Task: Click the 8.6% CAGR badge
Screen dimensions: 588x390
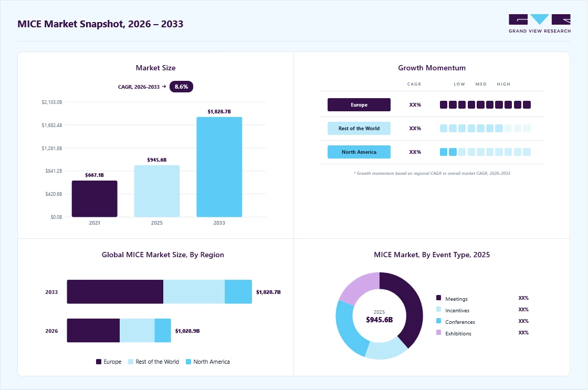Action: pos(181,87)
